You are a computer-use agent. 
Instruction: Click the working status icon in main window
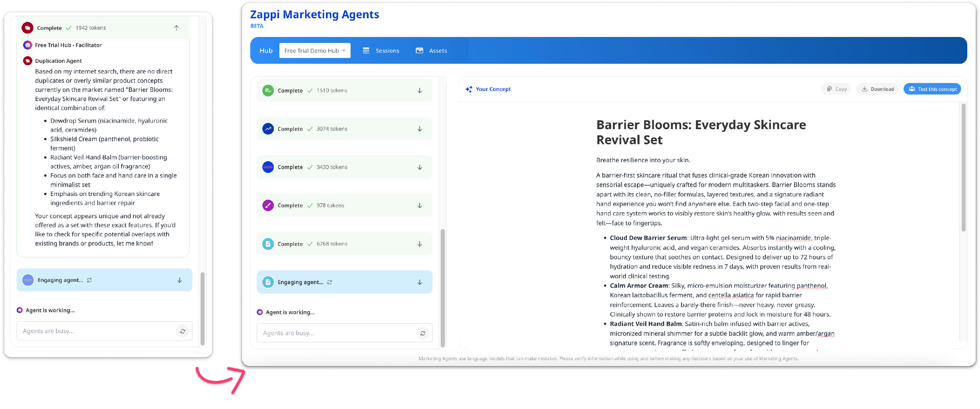pos(259,312)
